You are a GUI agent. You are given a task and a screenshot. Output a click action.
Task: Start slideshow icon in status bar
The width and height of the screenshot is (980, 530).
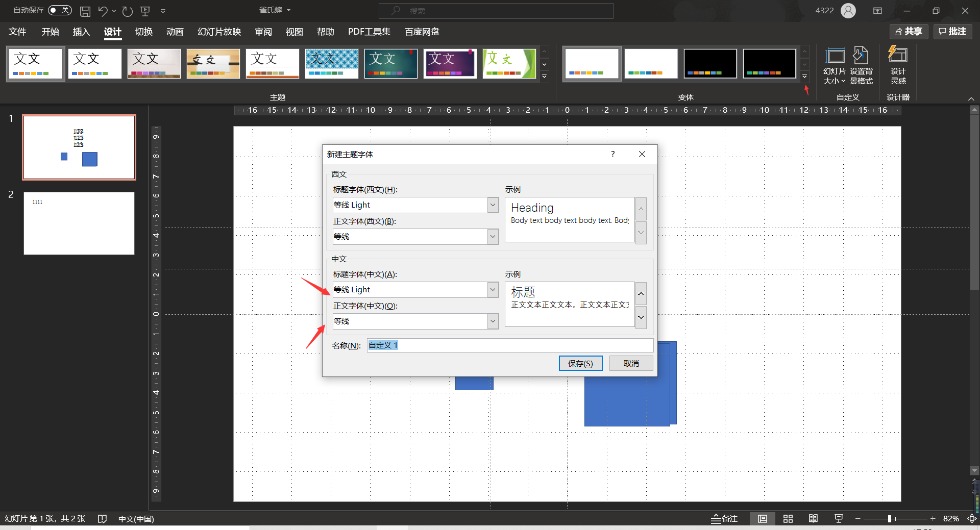point(839,519)
